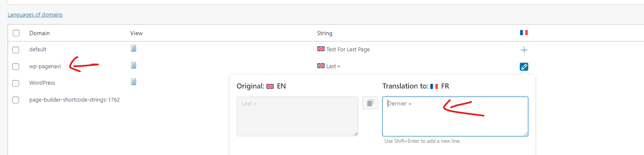
Task: Click the greyed-out original EN text box
Action: [x=297, y=116]
